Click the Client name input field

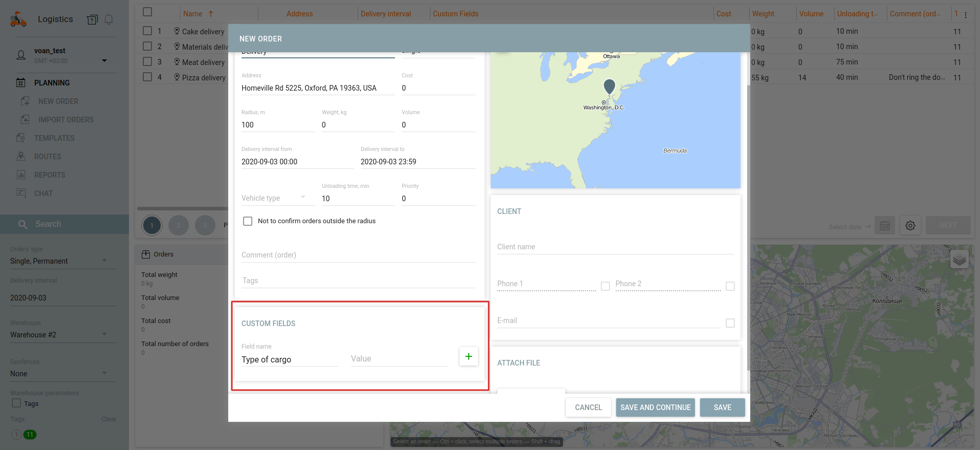pyautogui.click(x=615, y=247)
